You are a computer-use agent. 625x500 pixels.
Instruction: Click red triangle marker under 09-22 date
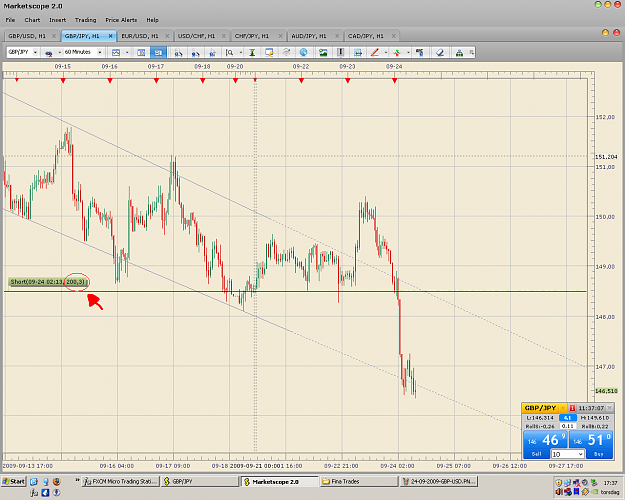click(301, 81)
